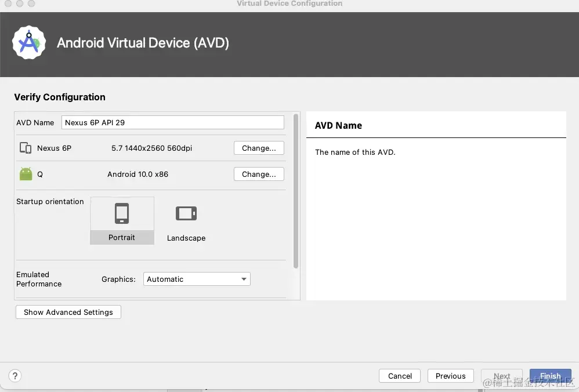Viewport: 579px width, 392px height.
Task: Click the 'Q' release name text
Action: point(40,174)
